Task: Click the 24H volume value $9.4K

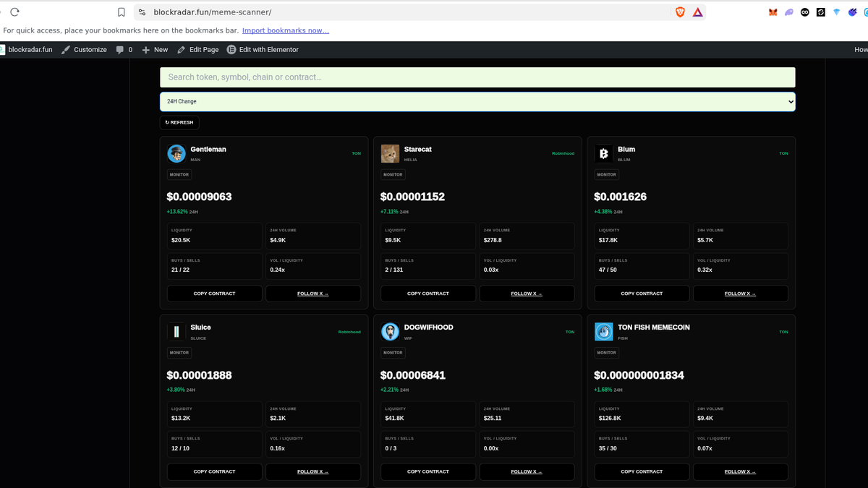Action: pos(705,418)
